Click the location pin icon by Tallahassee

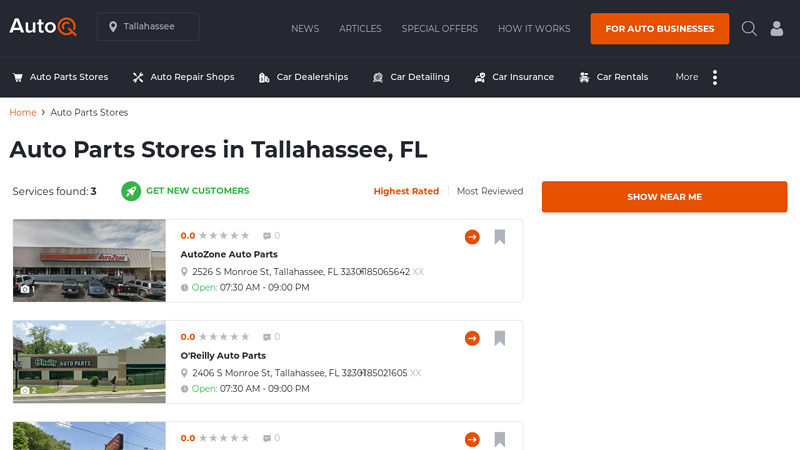[113, 27]
